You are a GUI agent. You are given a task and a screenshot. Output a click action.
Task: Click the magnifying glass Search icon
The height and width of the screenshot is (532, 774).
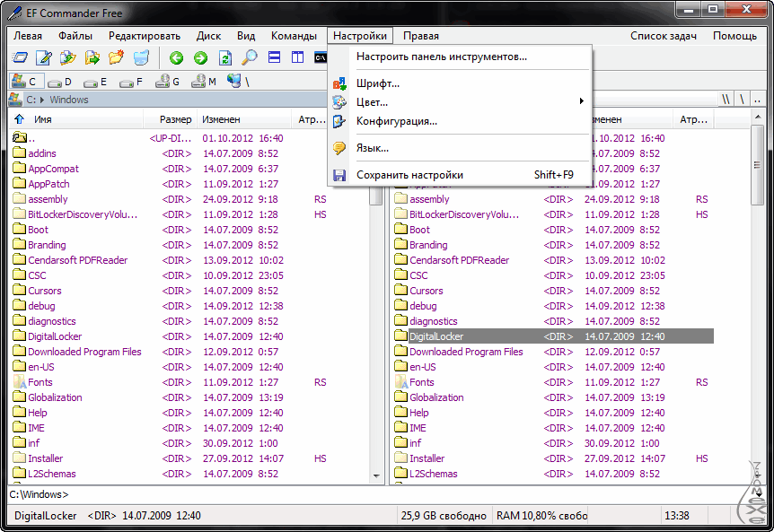click(249, 58)
